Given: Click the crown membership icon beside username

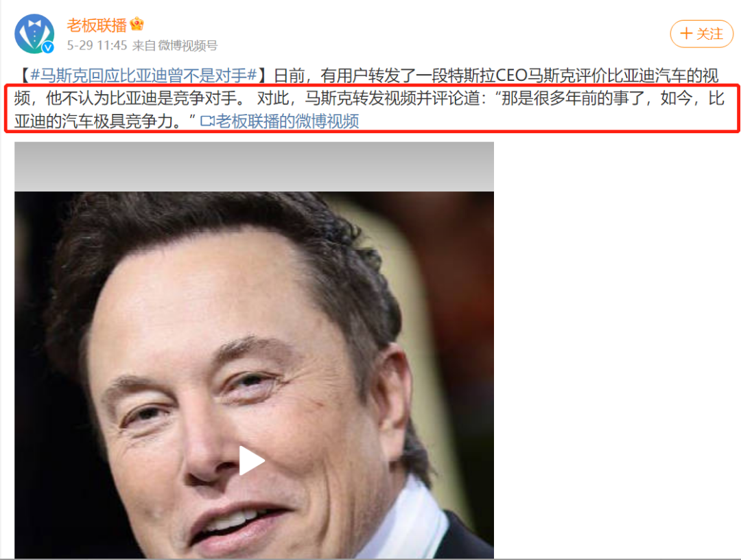Looking at the screenshot, I should (x=137, y=23).
